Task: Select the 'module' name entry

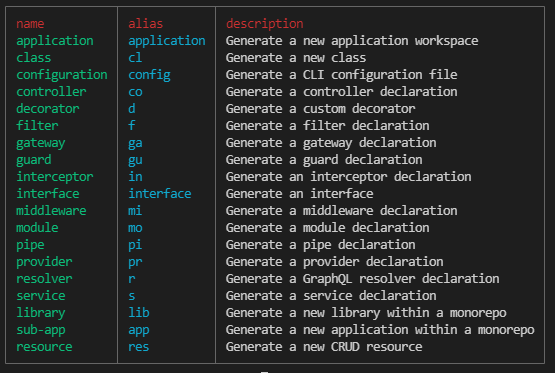Action: (37, 228)
